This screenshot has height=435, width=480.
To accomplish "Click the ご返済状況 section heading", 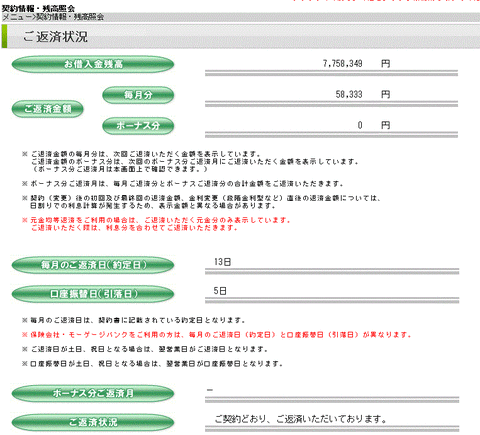I will tap(55, 37).
